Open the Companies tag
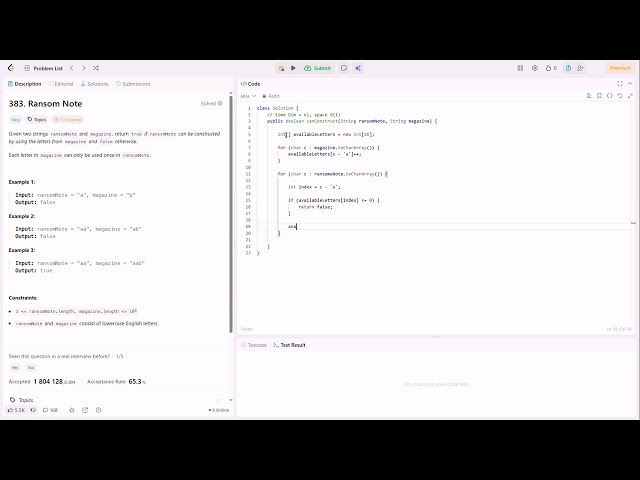This screenshot has height=480, width=640. (x=68, y=120)
